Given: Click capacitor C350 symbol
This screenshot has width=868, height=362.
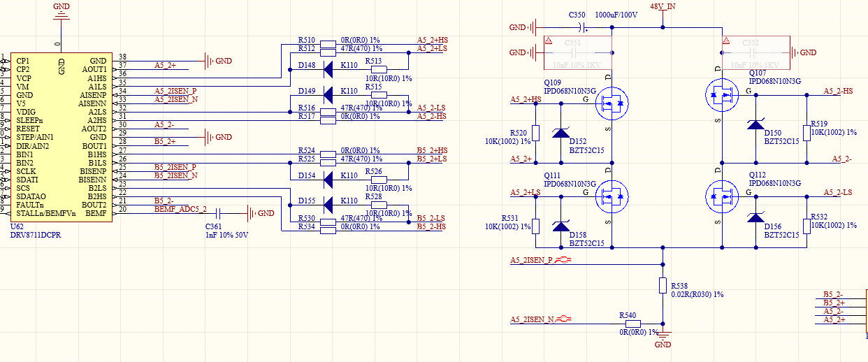Looking at the screenshot, I should click(582, 27).
